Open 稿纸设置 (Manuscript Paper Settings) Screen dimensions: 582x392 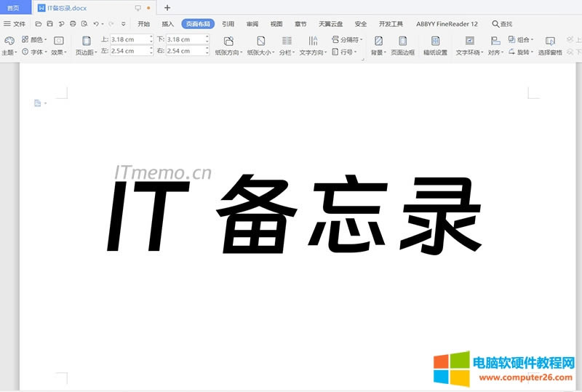(x=435, y=41)
